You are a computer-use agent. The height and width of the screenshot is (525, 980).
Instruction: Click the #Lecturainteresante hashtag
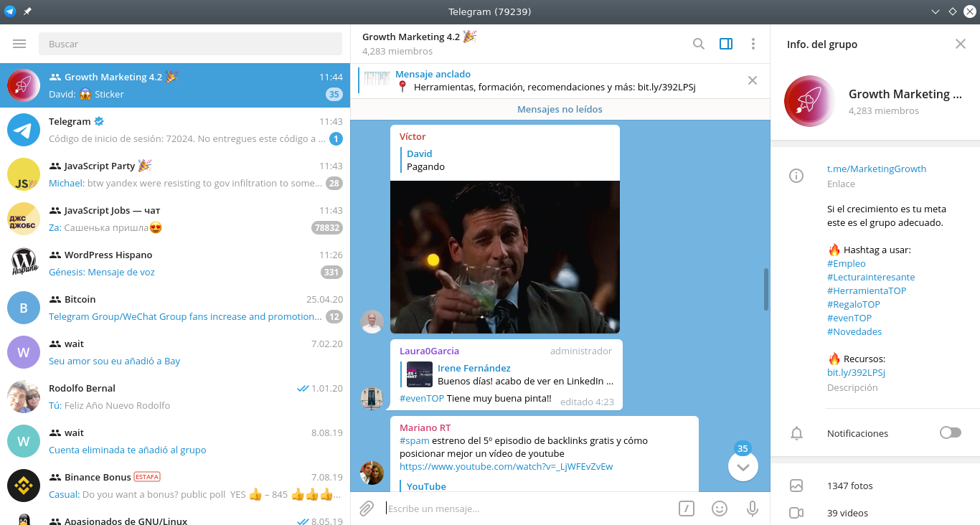point(871,277)
